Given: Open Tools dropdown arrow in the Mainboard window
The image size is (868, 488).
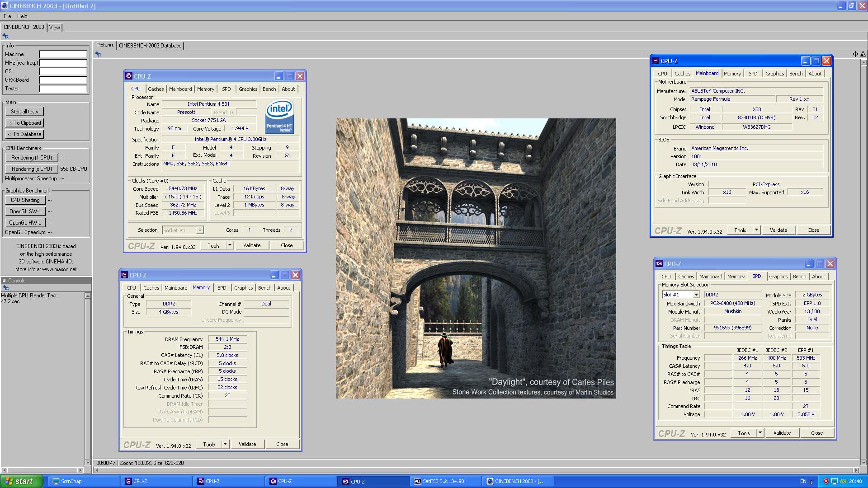Looking at the screenshot, I should tap(756, 230).
